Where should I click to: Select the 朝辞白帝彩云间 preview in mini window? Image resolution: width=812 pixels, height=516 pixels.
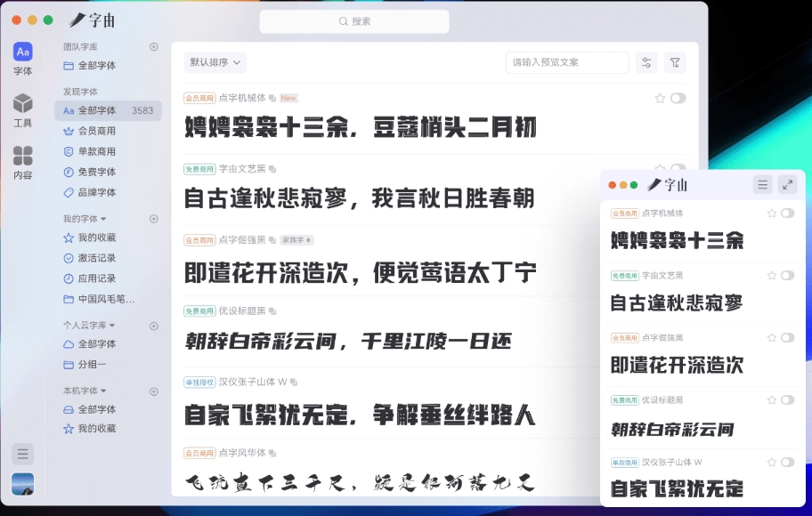click(672, 429)
